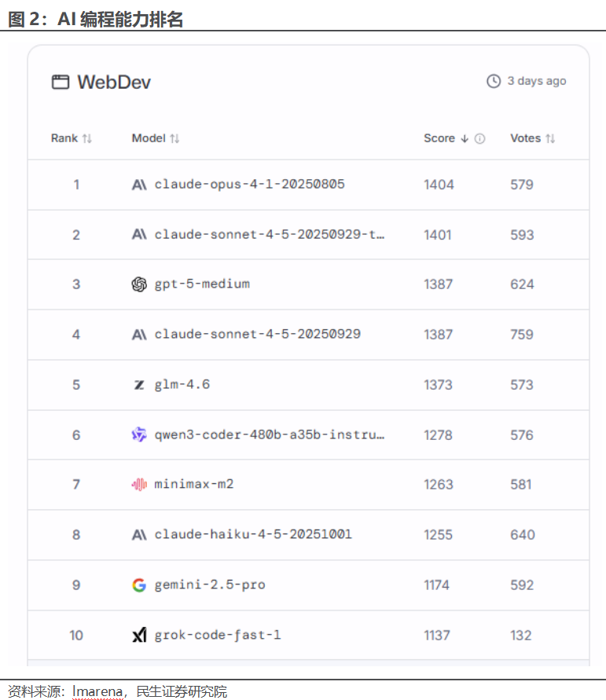Open model minimax-m2
Viewport: 606px width, 700px height.
(194, 485)
